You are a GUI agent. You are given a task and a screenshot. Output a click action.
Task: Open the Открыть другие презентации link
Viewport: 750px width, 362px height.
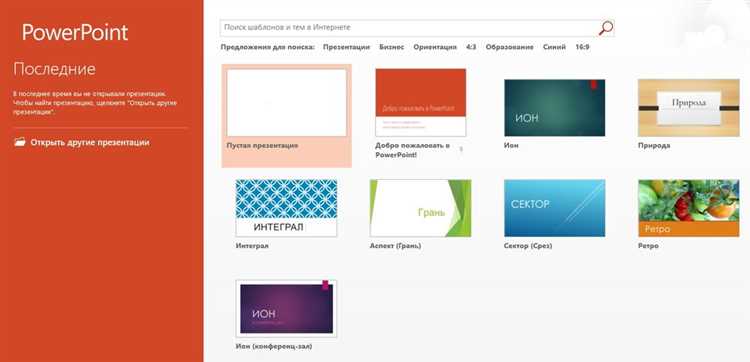[90, 143]
